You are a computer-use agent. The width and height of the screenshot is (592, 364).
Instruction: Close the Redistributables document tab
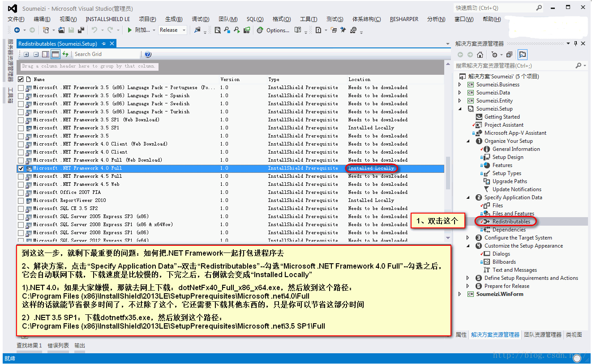[112, 43]
